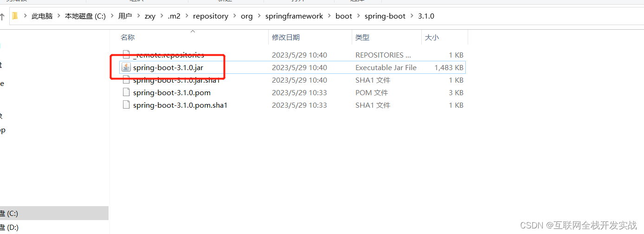Click the 1,483 KB size cell
This screenshot has height=234, width=644.
(x=449, y=67)
